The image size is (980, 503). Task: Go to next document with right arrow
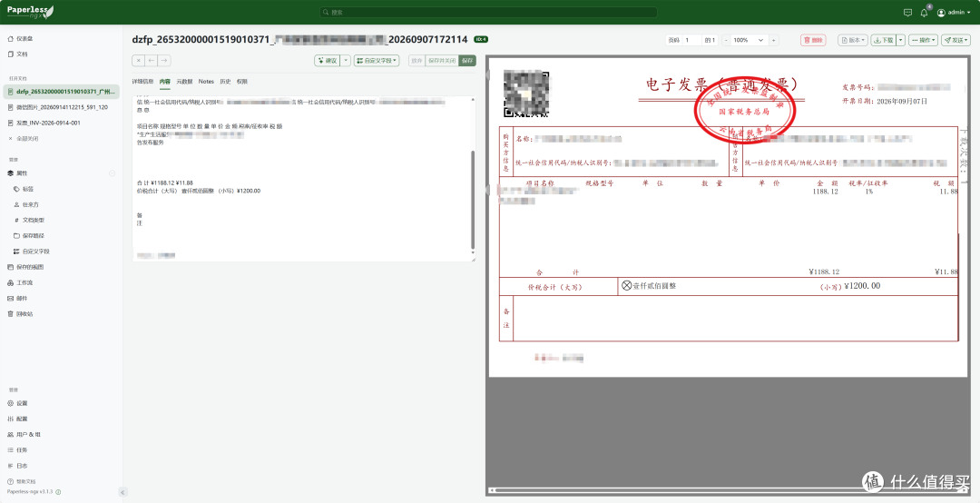click(163, 61)
